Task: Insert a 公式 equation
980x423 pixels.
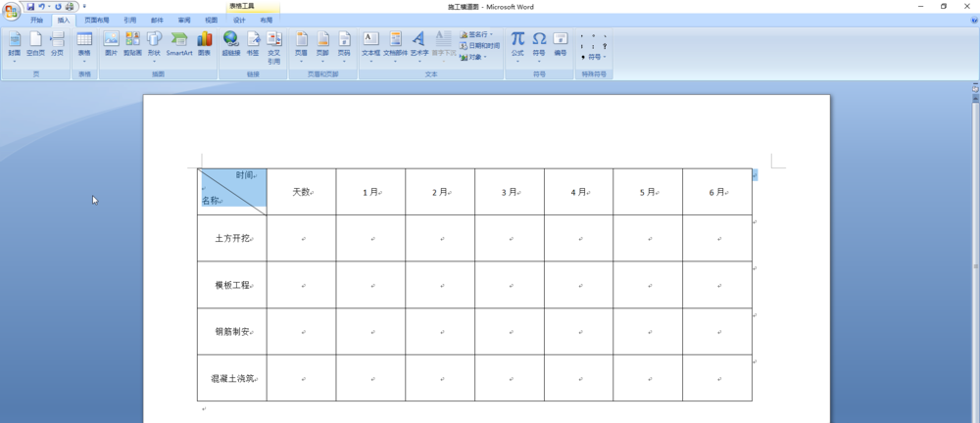Action: pyautogui.click(x=517, y=46)
